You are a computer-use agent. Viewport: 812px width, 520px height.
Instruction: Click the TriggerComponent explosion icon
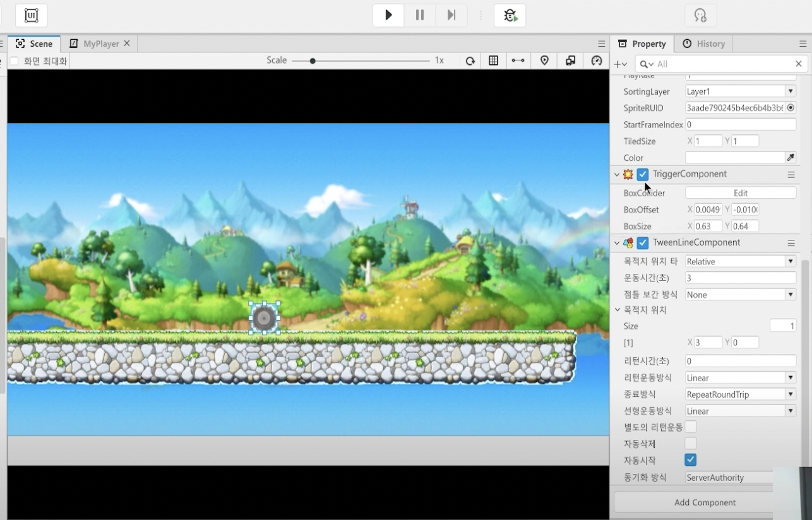(x=628, y=174)
